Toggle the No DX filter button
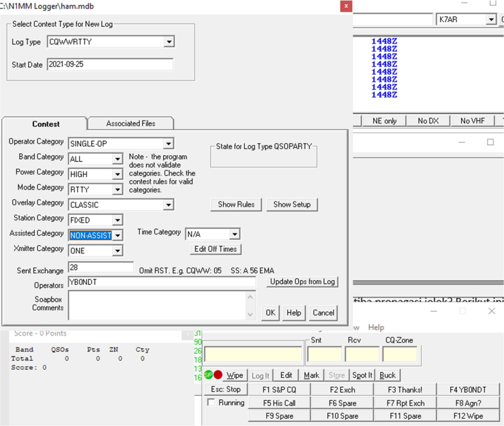This screenshot has width=504, height=426. [429, 121]
